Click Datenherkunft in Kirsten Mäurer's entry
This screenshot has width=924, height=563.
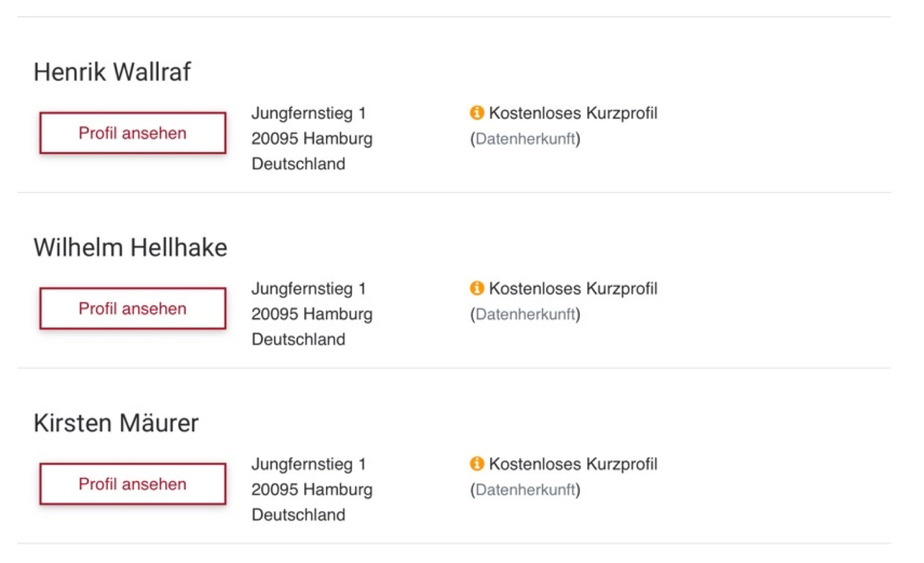pyautogui.click(x=525, y=490)
